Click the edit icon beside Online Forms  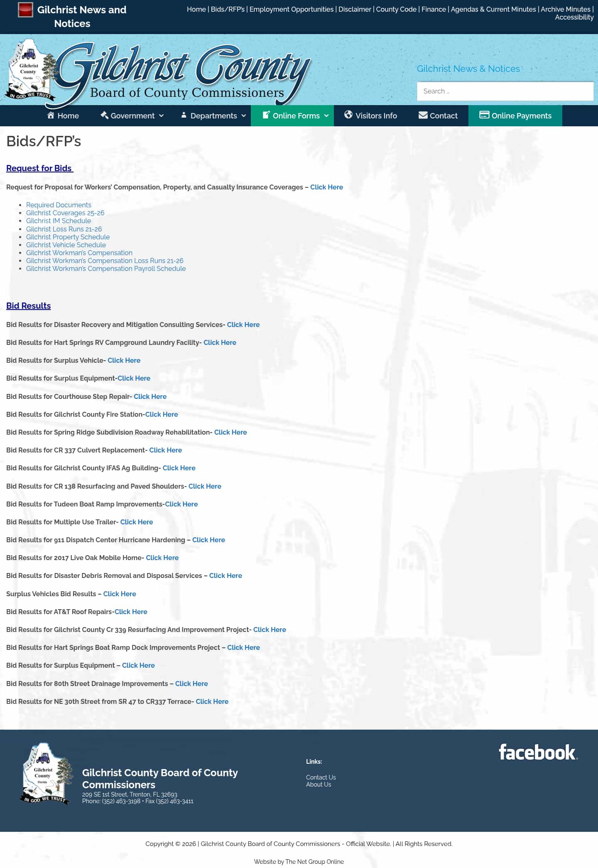click(266, 115)
